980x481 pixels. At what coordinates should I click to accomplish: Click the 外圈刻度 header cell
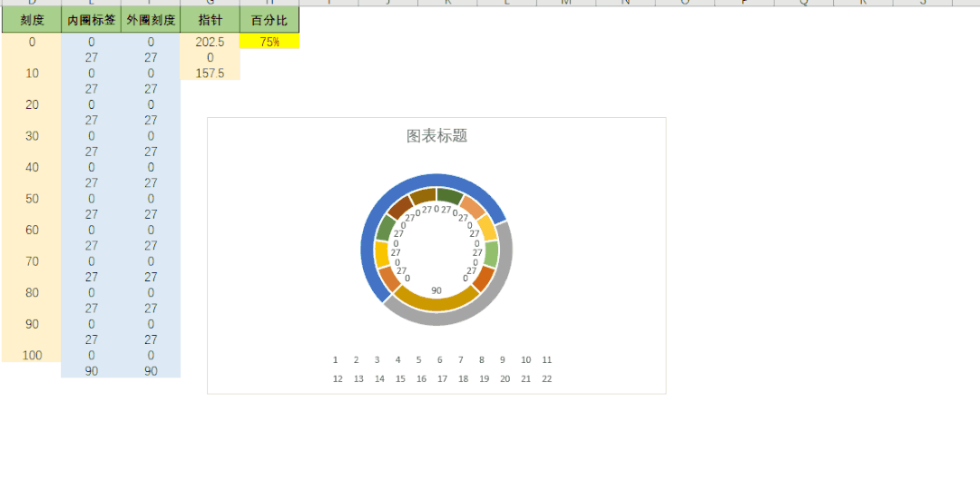[151, 19]
